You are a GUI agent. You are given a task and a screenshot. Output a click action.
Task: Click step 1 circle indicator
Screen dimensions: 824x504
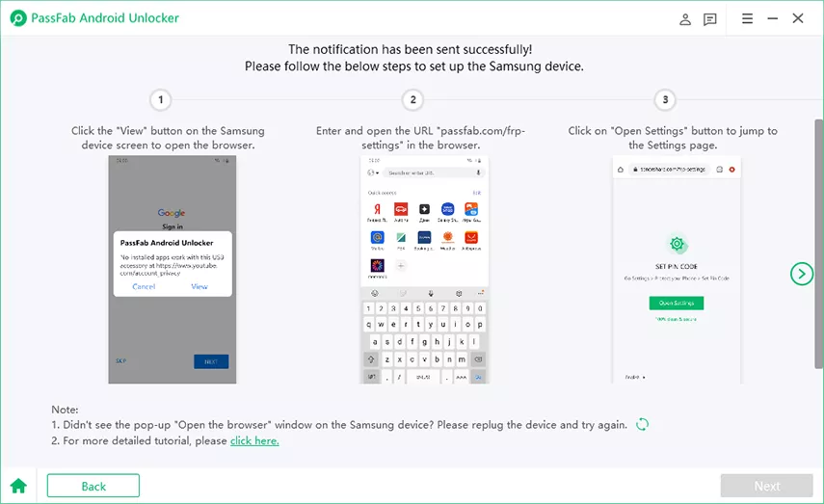(x=161, y=100)
